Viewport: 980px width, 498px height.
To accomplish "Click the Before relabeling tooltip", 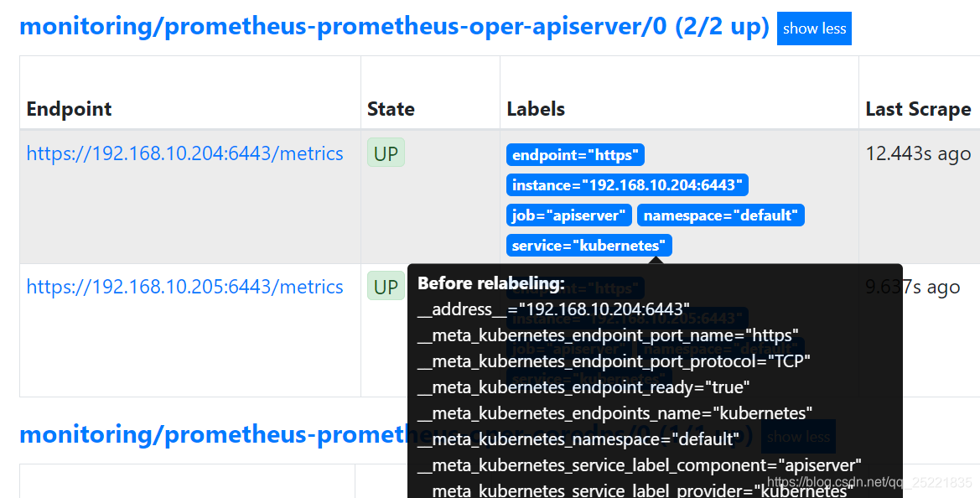I will (x=654, y=377).
